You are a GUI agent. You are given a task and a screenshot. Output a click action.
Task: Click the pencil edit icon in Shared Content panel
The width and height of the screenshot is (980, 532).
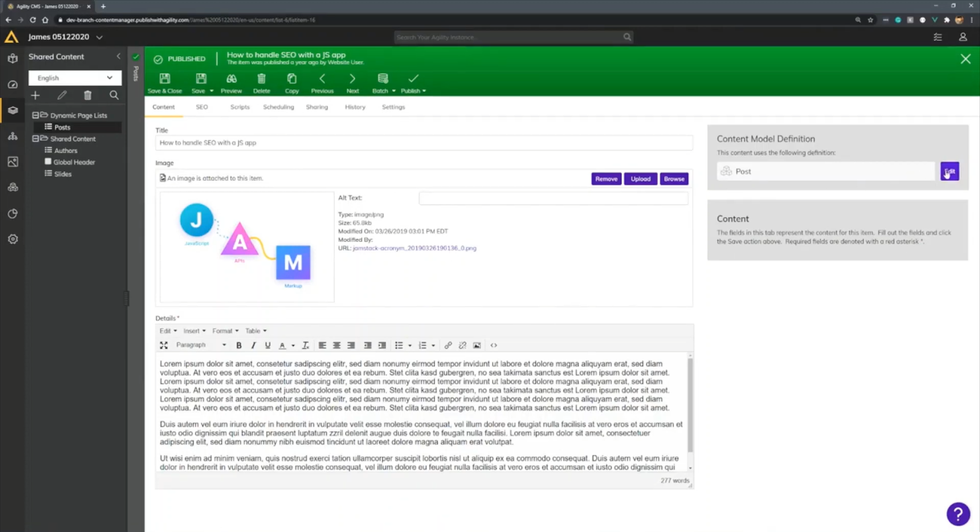coord(62,96)
